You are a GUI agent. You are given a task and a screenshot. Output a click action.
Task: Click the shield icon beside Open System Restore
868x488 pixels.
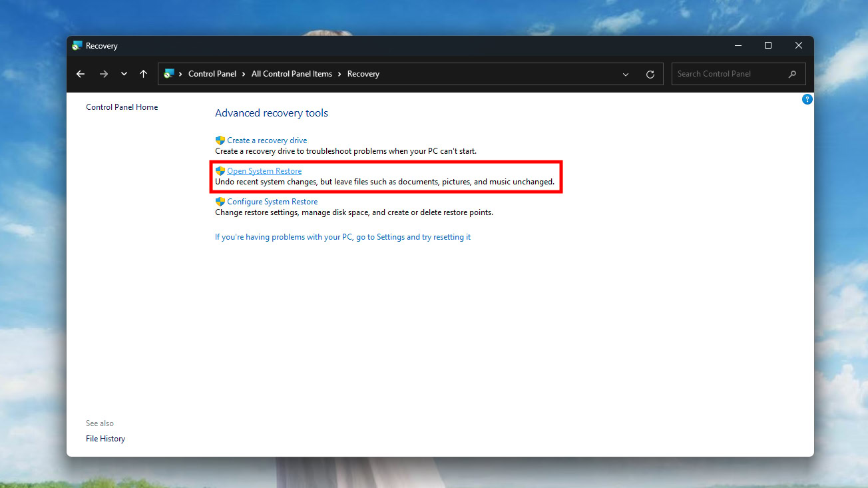pos(220,171)
